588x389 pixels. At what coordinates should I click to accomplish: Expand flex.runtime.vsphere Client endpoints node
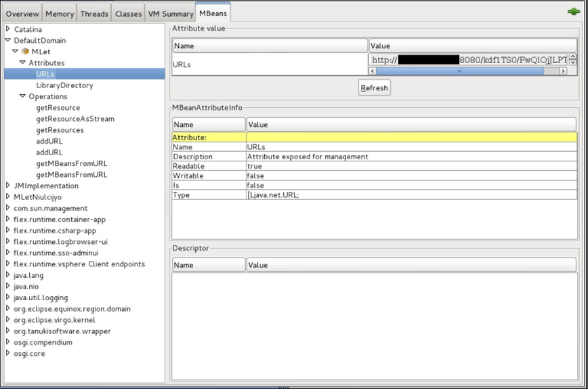[x=8, y=264]
